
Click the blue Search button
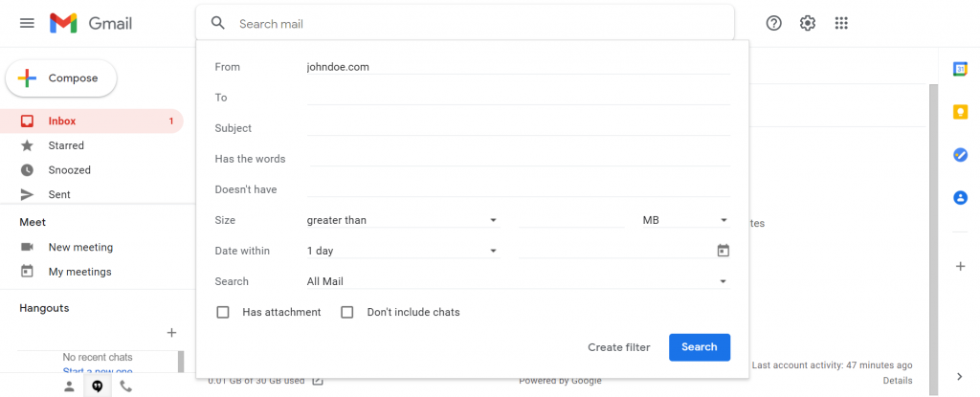tap(700, 347)
